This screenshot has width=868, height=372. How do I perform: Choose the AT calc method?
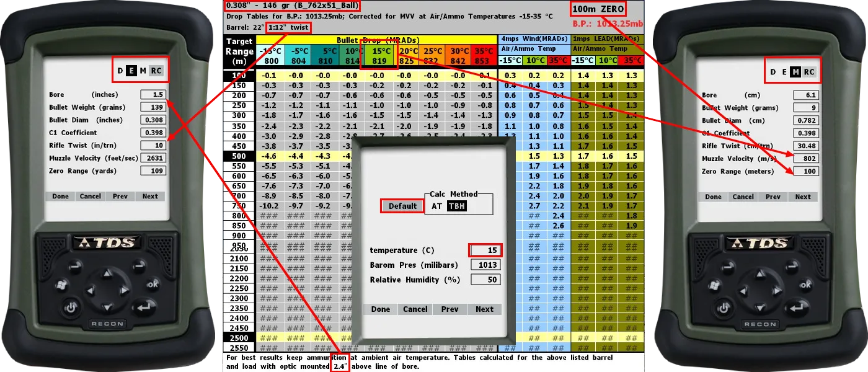click(437, 206)
